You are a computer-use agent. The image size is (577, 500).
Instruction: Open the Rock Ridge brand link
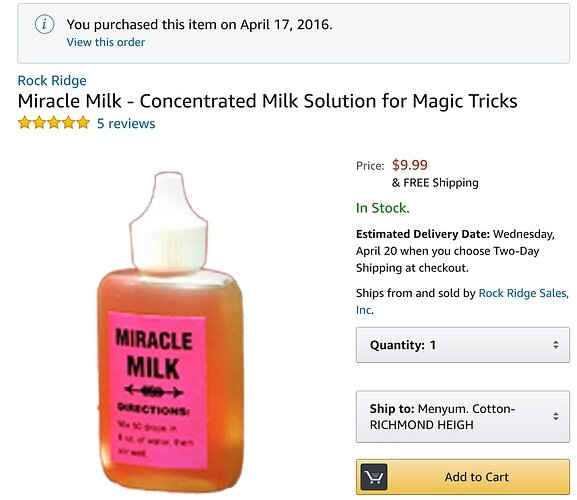click(x=52, y=81)
